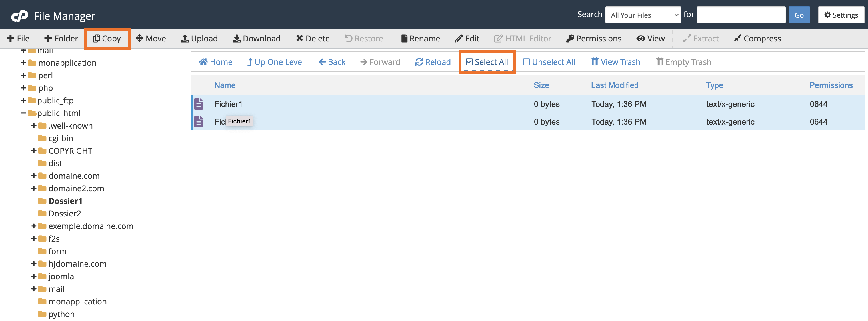Click the perl folder icon
The height and width of the screenshot is (321, 868).
pyautogui.click(x=32, y=75)
